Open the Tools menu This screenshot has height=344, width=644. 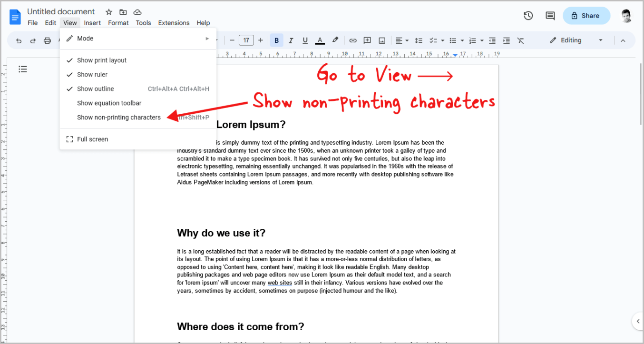(x=143, y=23)
